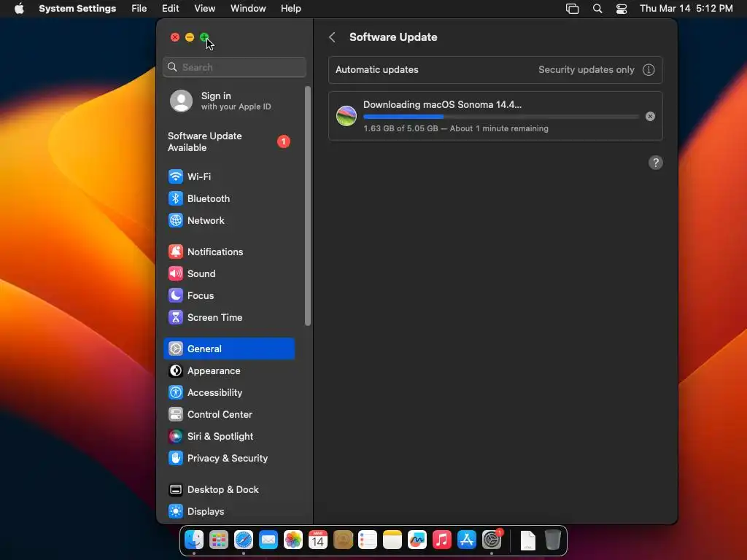Image resolution: width=747 pixels, height=560 pixels.
Task: Click the download progress bar
Action: (500, 117)
